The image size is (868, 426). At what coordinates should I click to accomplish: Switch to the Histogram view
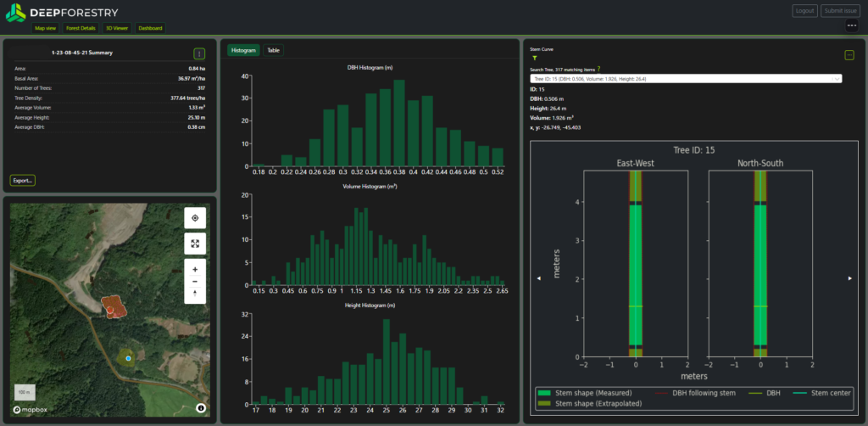pos(243,50)
